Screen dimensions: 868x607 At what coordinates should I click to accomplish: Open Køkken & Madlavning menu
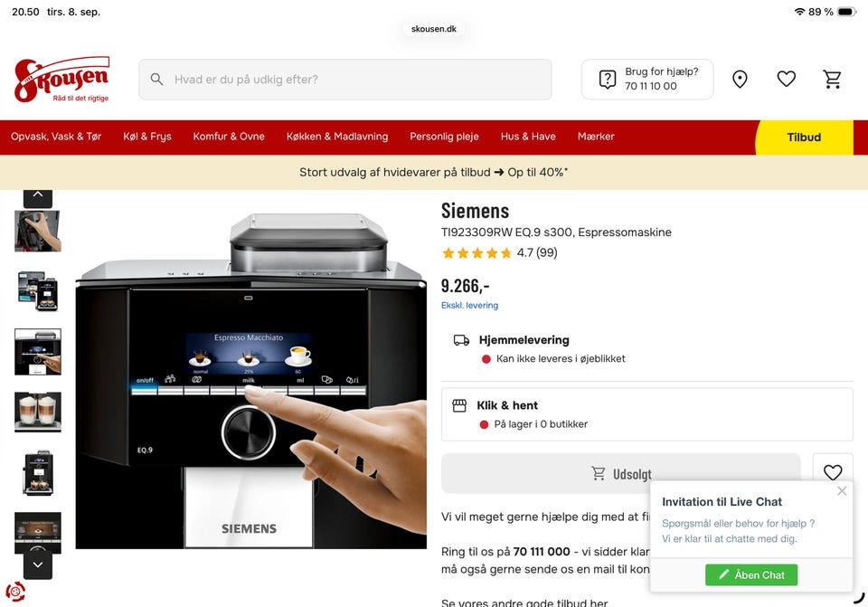[337, 137]
